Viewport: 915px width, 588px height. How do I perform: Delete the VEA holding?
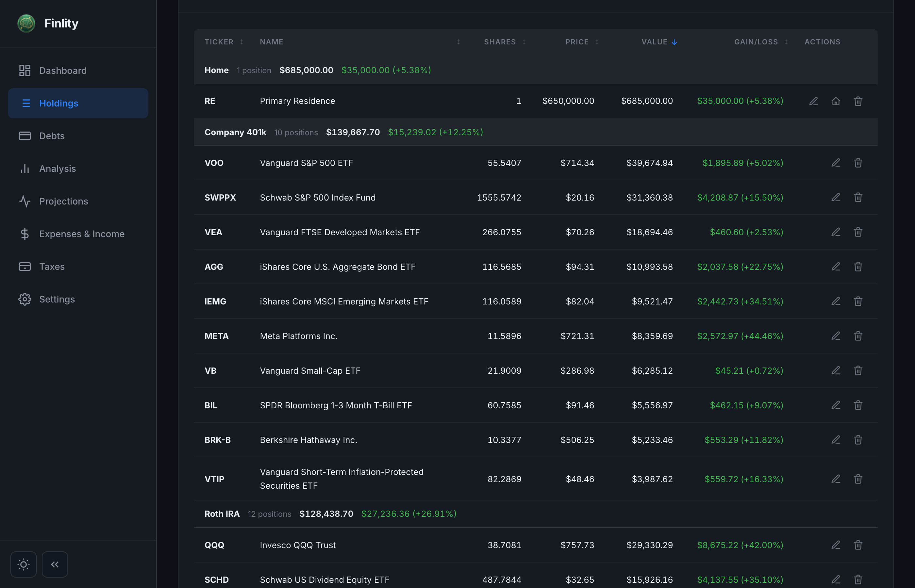point(858,232)
